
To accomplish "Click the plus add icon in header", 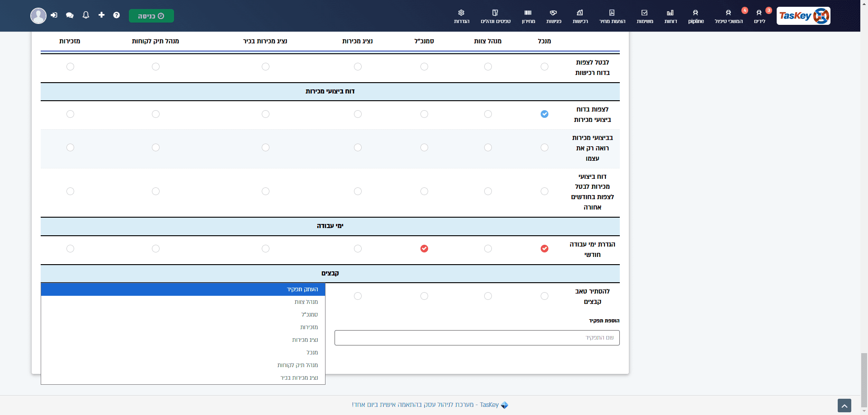I will click(x=101, y=15).
